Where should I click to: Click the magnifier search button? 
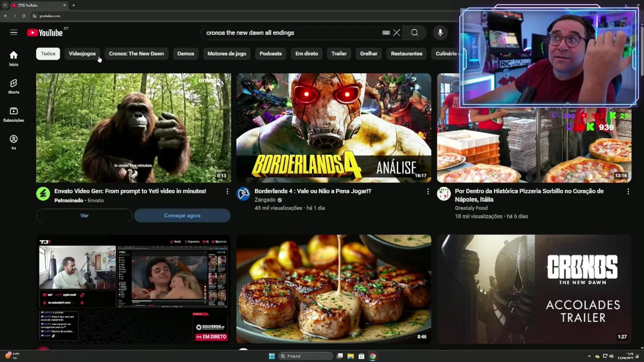[415, 33]
